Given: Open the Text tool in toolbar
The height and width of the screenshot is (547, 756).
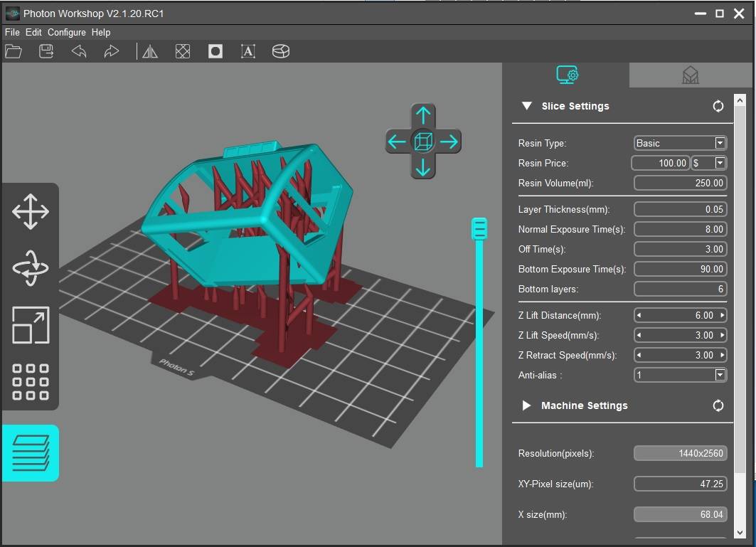Looking at the screenshot, I should [x=247, y=51].
